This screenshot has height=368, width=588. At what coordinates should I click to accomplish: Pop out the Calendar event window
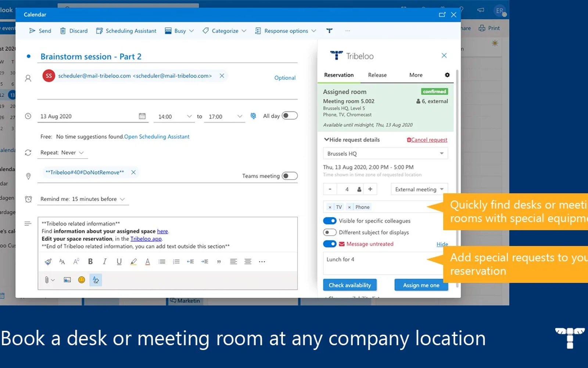coord(442,15)
